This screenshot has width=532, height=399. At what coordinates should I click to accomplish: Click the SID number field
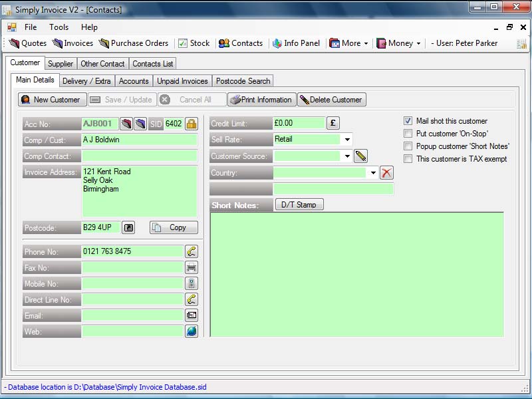[174, 124]
